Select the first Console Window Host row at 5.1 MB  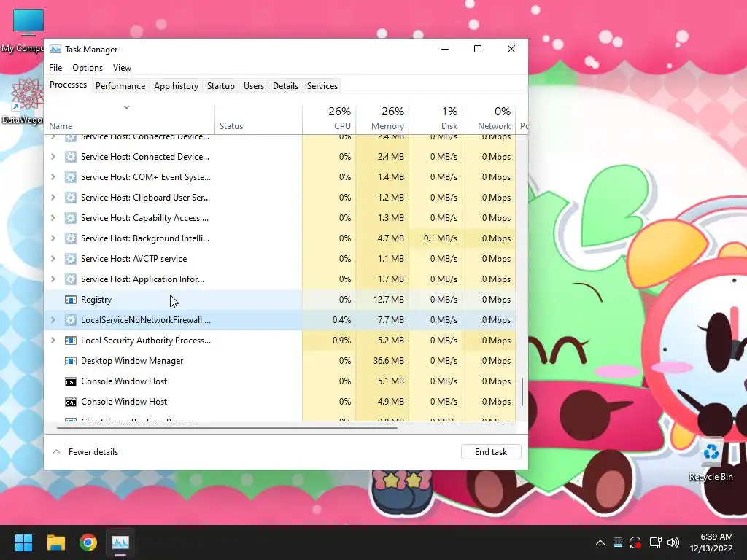tap(280, 381)
